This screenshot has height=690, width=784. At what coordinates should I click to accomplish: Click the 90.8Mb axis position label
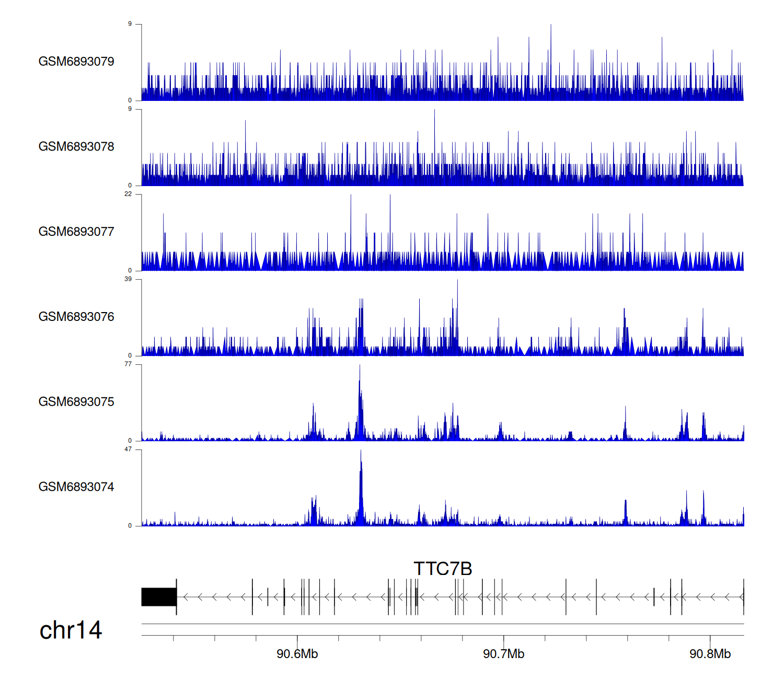pos(710,654)
